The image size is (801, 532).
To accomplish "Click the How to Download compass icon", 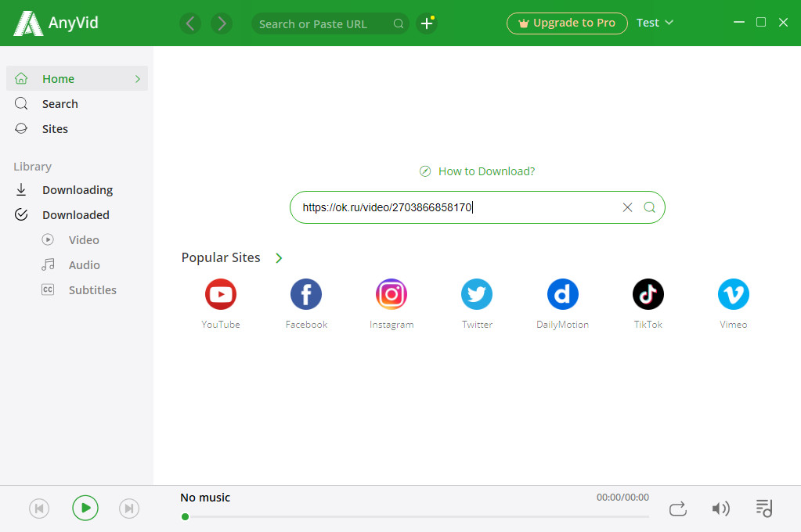I will tap(425, 171).
